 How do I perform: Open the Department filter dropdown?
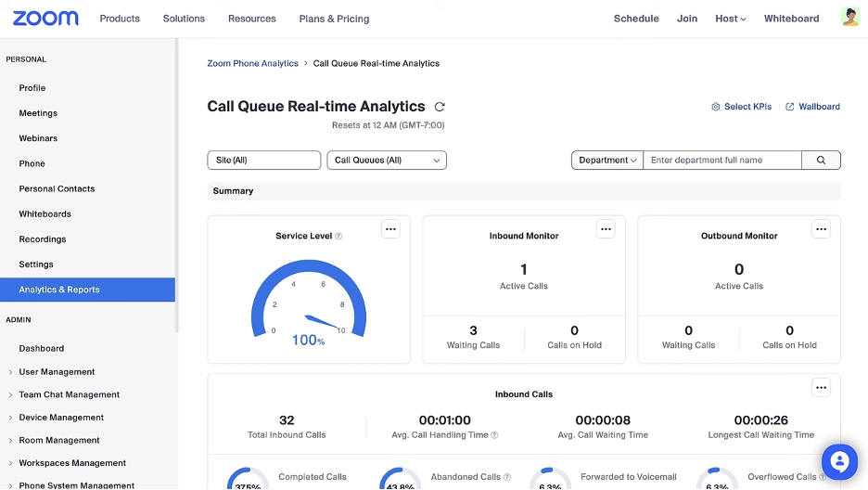click(x=607, y=161)
